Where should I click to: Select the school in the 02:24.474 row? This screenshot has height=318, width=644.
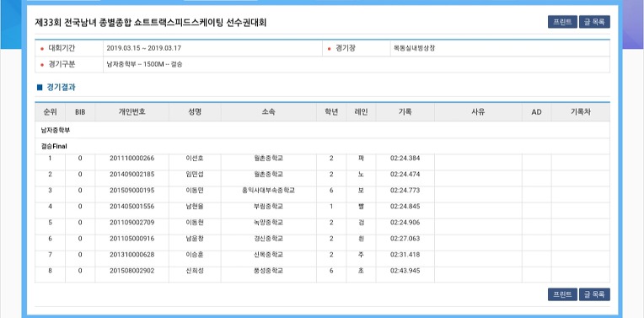tap(269, 175)
